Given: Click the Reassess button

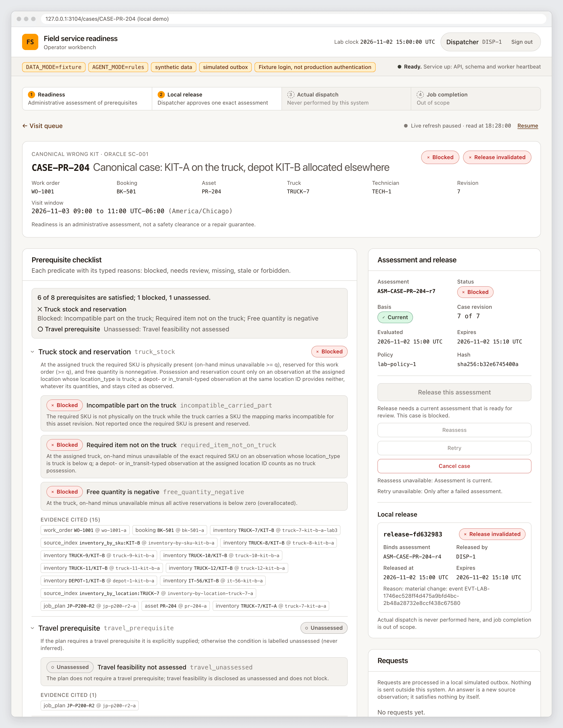Looking at the screenshot, I should click(x=454, y=430).
